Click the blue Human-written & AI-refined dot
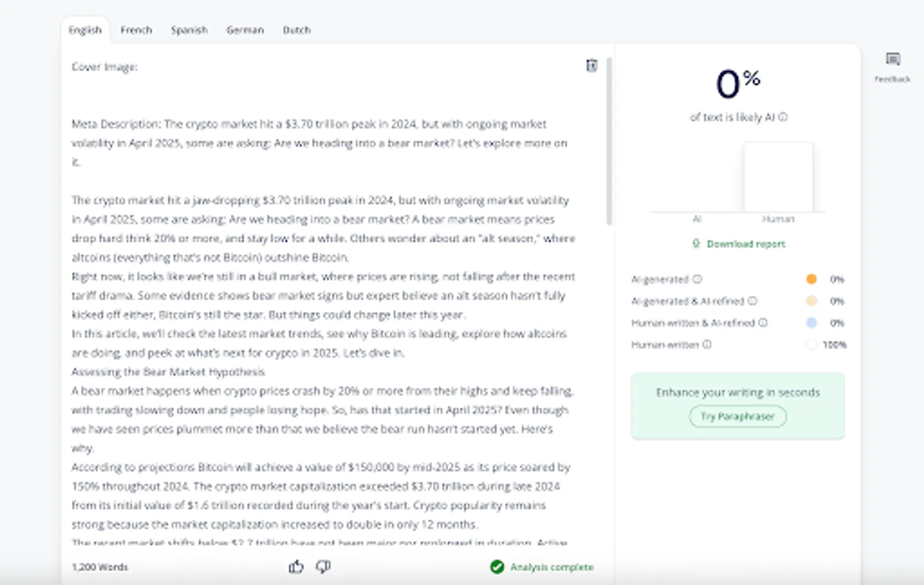 pyautogui.click(x=811, y=322)
